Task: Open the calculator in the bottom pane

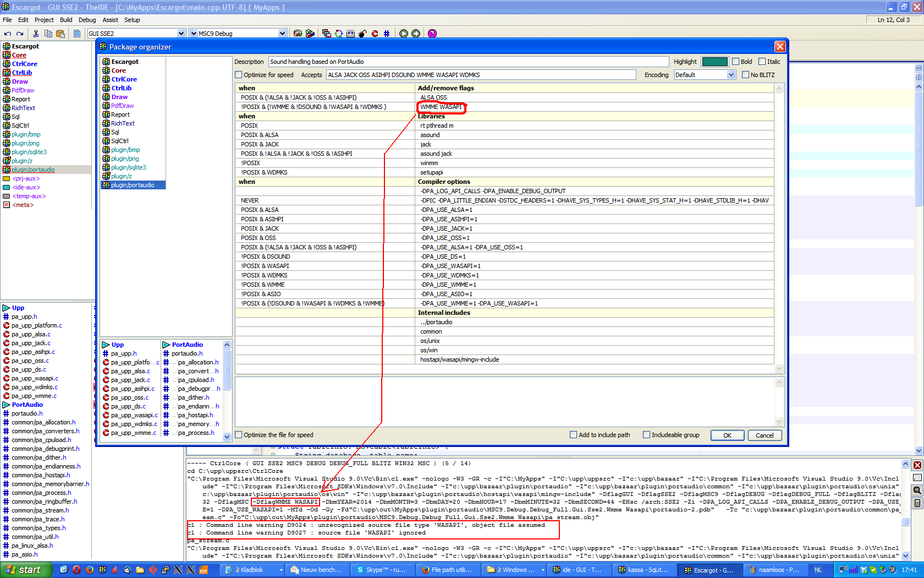Action: point(917,503)
